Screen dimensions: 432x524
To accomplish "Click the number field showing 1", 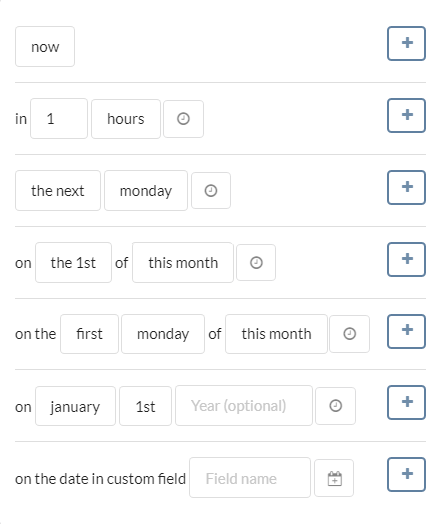I will (x=59, y=119).
